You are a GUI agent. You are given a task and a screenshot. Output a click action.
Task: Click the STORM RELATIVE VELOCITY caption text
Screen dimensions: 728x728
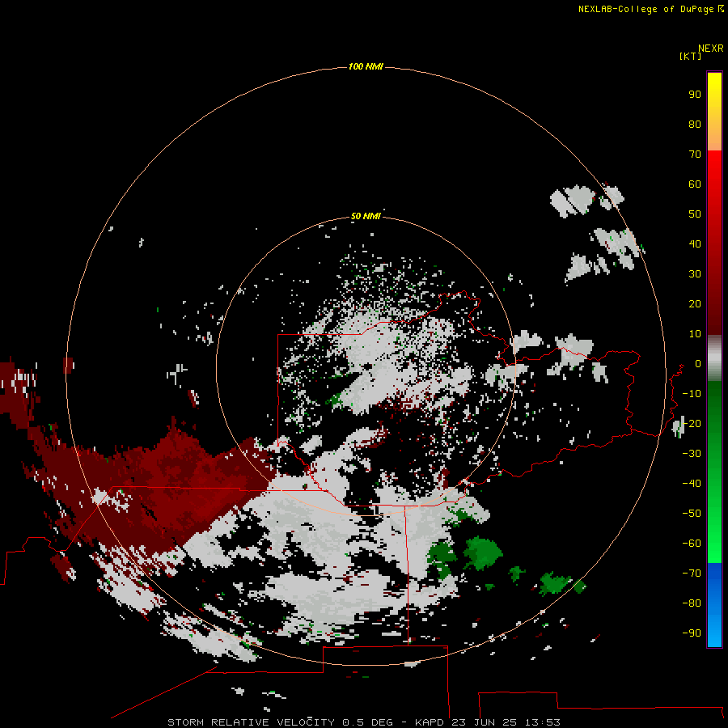tap(251, 722)
